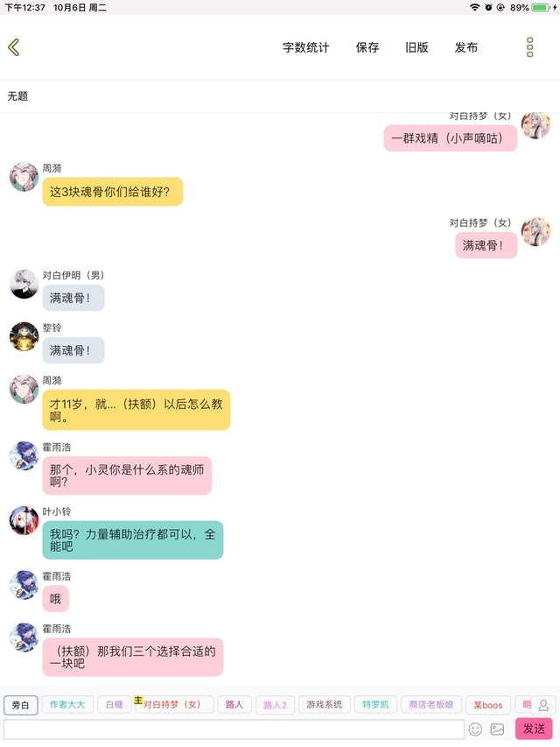Viewport: 560px width, 747px height.
Task: Open the emoji picker icon
Action: 475,729
